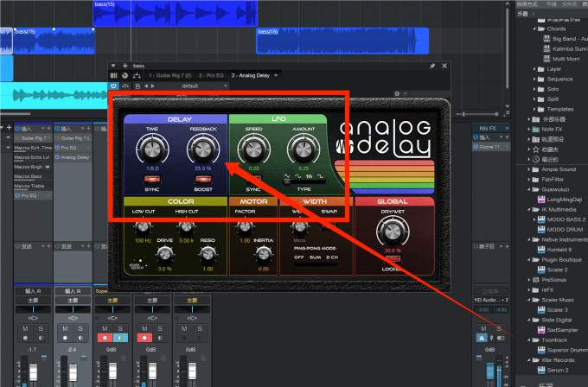This screenshot has height=387, width=588.
Task: Load the next preset with right arrow
Action: [152, 86]
